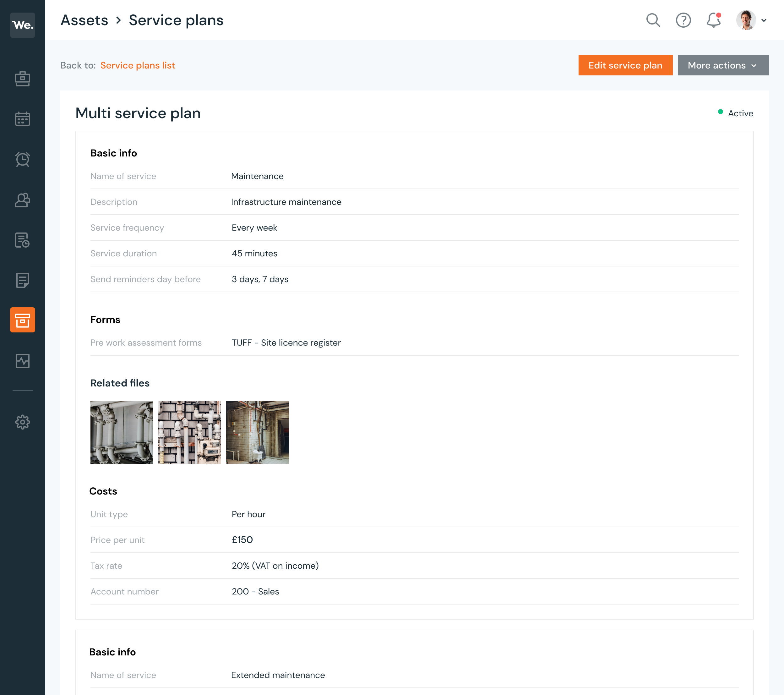The width and height of the screenshot is (784, 695).
Task: Open the Back to Service plans list link
Action: [x=138, y=65]
